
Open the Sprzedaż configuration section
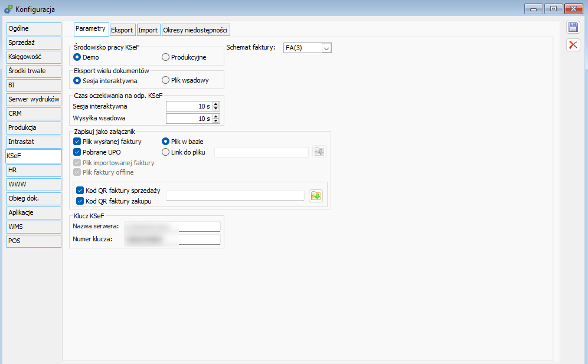(34, 42)
